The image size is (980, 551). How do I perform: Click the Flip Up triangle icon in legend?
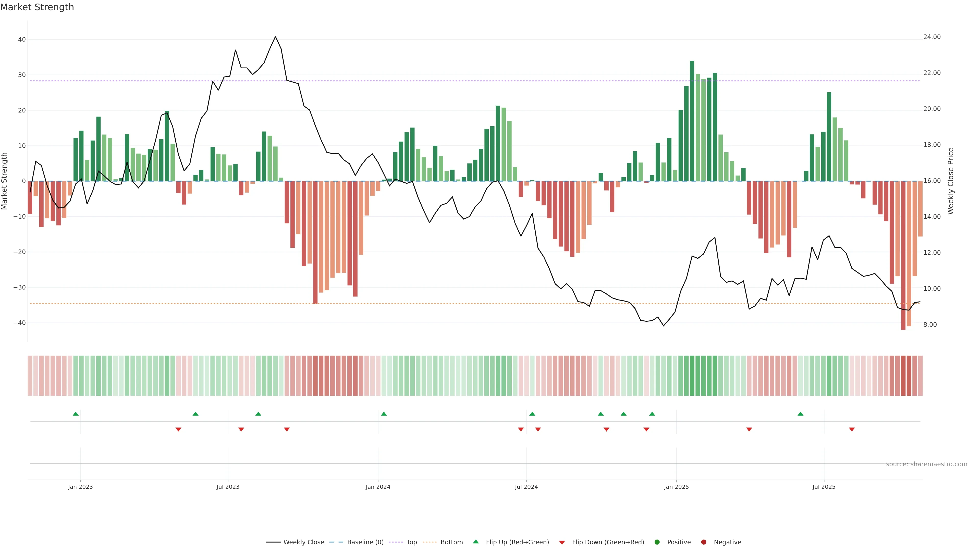coord(475,542)
